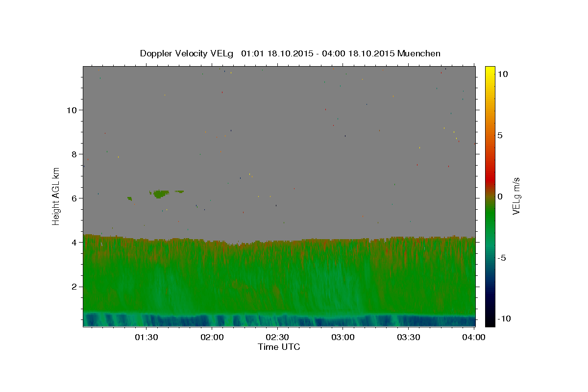588x392 pixels.
Task: Click the colorbar value -5 label
Action: [501, 258]
